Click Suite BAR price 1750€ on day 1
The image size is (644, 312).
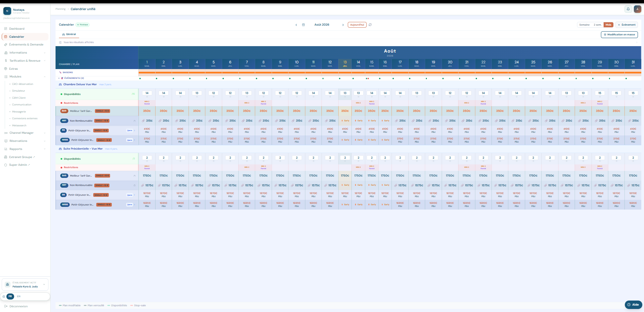point(147,176)
